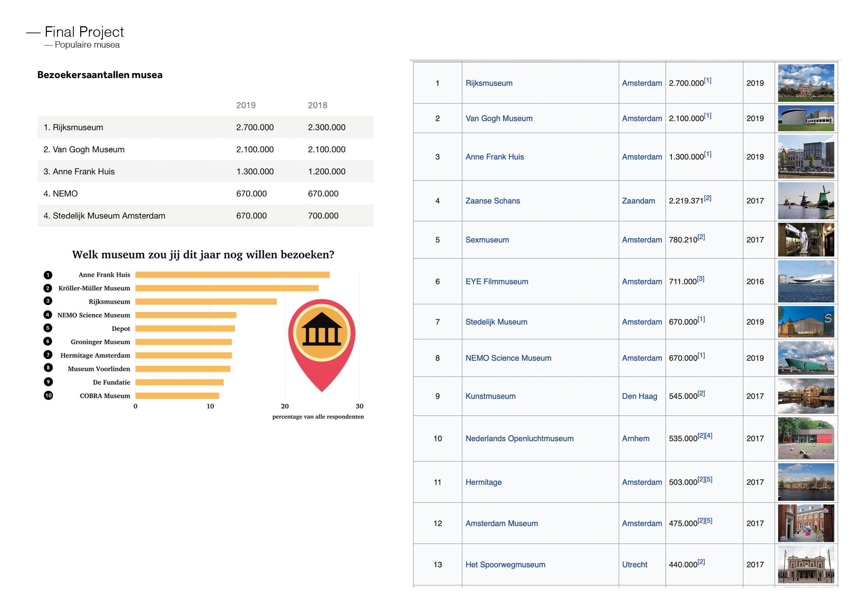Click the number 2 badge beside Kröller-Müller Museum
The height and width of the screenshot is (614, 868).
click(x=48, y=288)
